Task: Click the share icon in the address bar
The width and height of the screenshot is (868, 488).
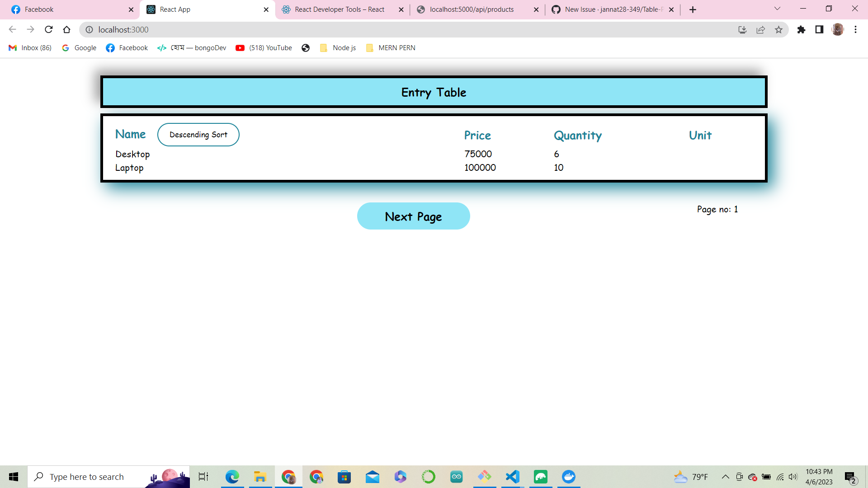Action: [761, 30]
